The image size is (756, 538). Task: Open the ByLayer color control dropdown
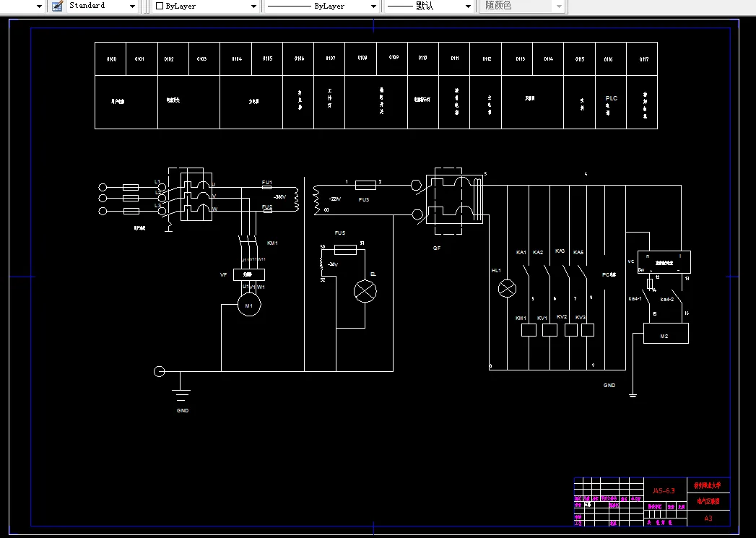click(x=253, y=6)
